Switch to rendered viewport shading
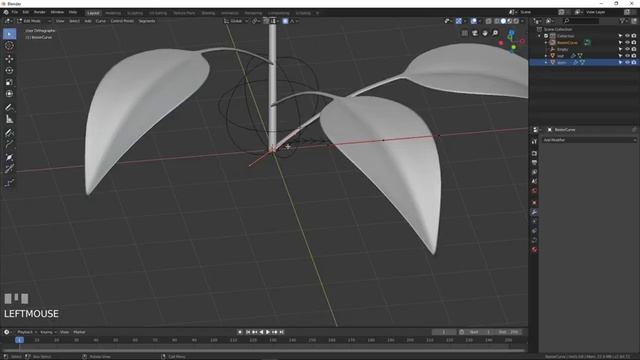This screenshot has width=640, height=360. coord(516,21)
